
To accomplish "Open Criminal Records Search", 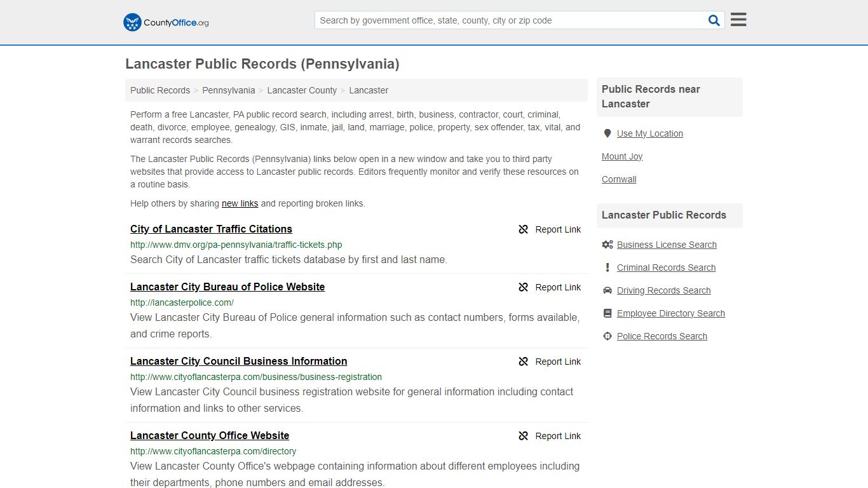I will pyautogui.click(x=666, y=268).
